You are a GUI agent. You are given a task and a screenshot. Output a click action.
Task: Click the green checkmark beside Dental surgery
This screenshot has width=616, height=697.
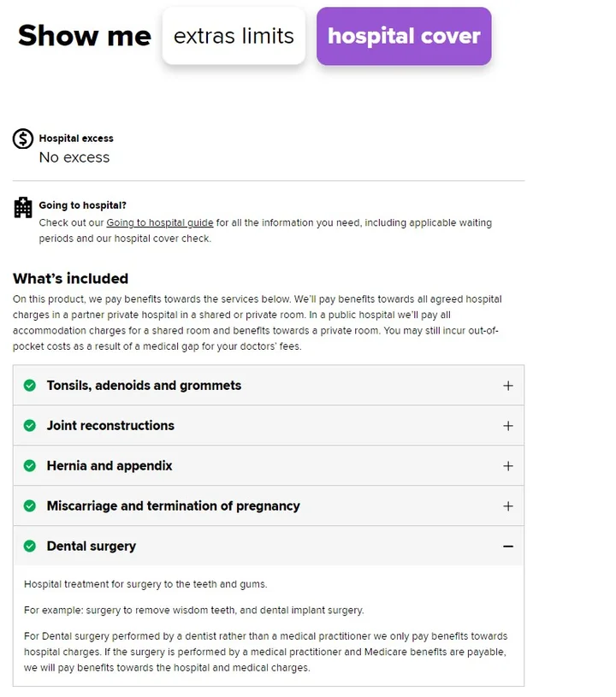(x=30, y=546)
